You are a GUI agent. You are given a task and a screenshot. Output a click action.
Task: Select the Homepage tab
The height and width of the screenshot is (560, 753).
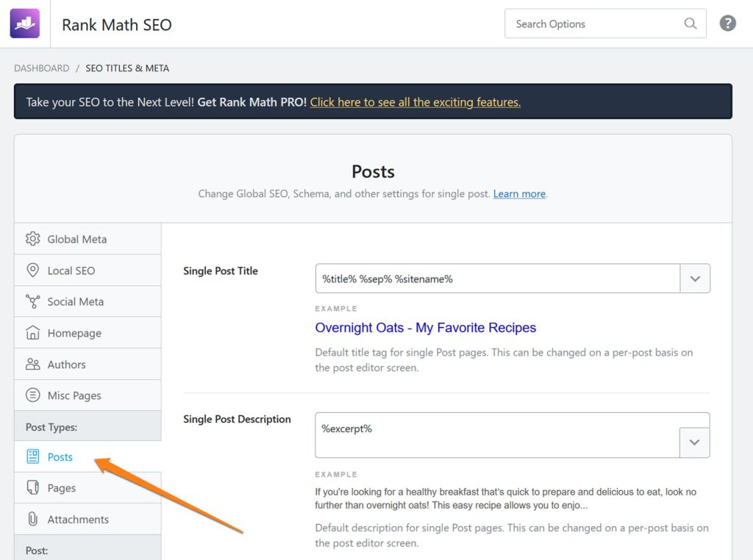[88, 332]
